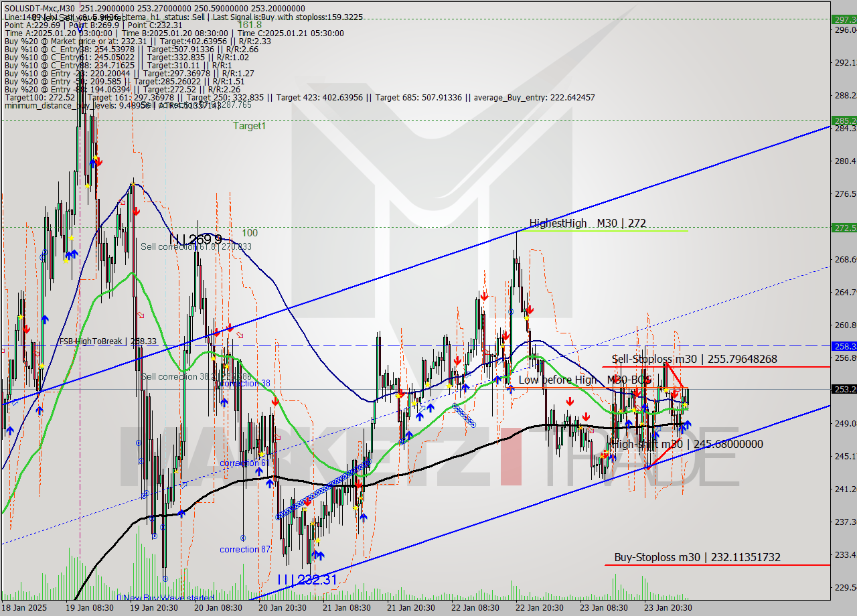The image size is (857, 616).
Task: Select the green 'Target1' label
Action: [249, 125]
